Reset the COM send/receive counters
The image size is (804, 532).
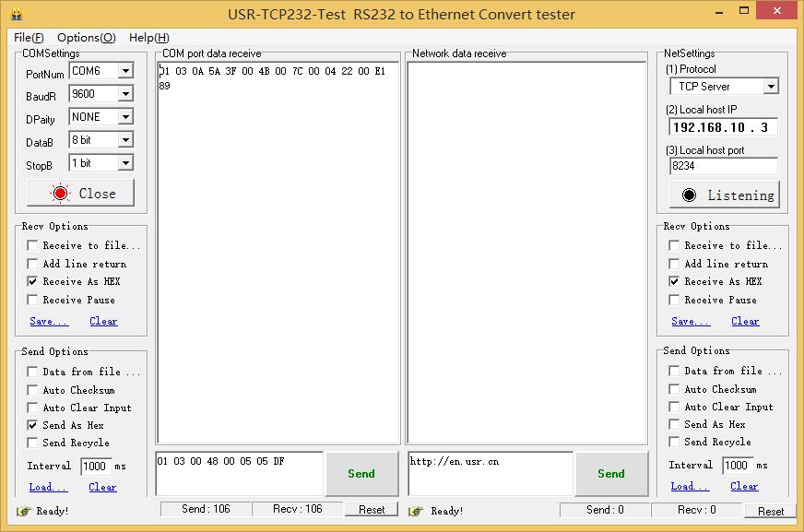pyautogui.click(x=372, y=510)
